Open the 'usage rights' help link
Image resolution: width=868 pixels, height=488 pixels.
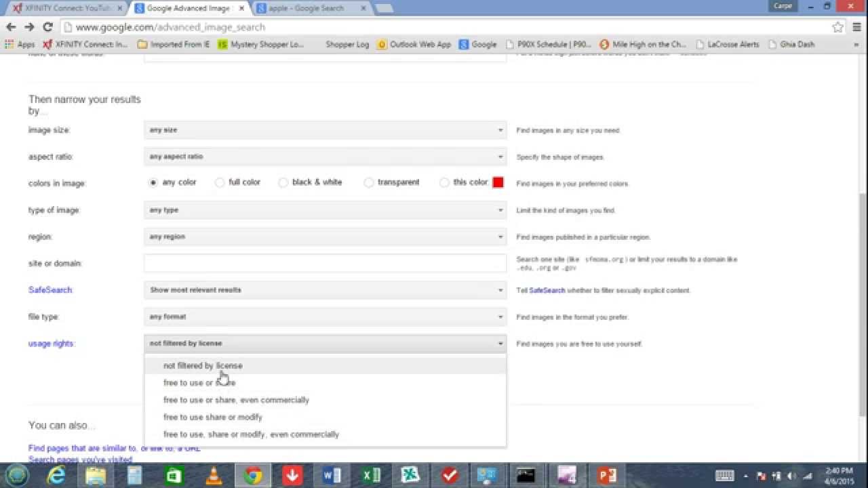point(51,344)
